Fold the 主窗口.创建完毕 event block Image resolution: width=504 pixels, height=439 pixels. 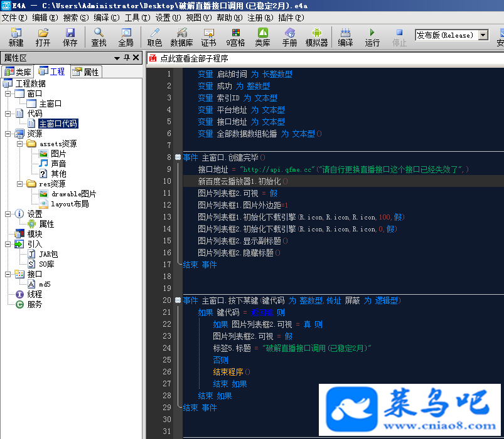[178, 157]
